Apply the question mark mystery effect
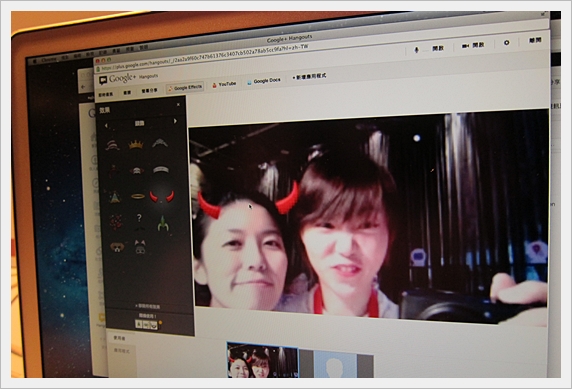 139,222
